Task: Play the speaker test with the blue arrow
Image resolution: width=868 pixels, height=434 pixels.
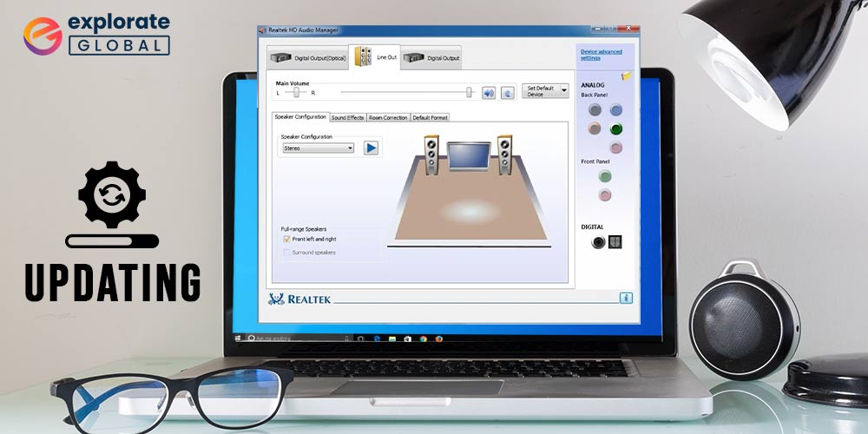Action: (371, 148)
